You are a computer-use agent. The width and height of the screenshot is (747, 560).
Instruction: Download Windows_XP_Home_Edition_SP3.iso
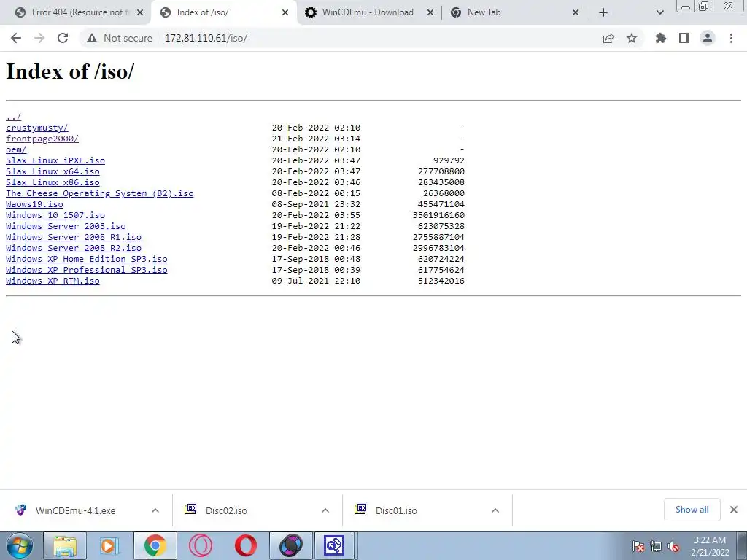(87, 259)
